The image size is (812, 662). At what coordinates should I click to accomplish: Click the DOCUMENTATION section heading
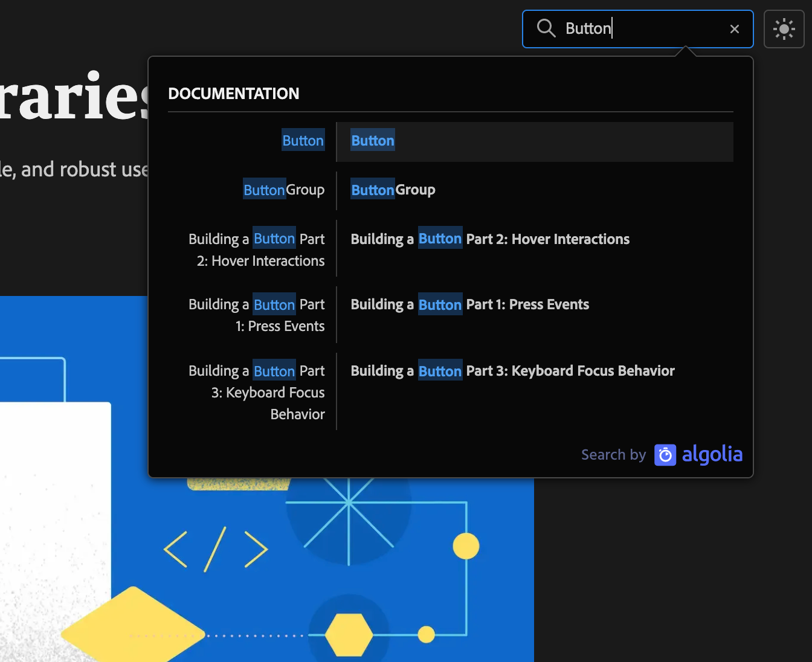click(234, 94)
